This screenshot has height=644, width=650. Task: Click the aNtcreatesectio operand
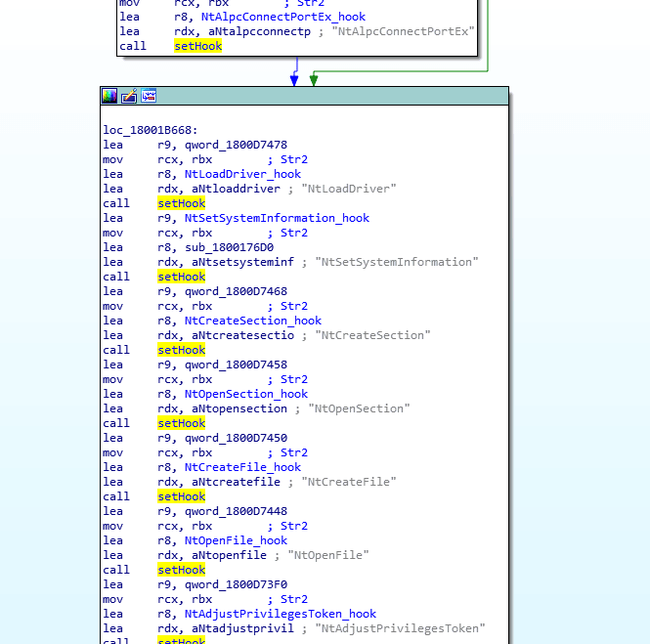click(243, 335)
